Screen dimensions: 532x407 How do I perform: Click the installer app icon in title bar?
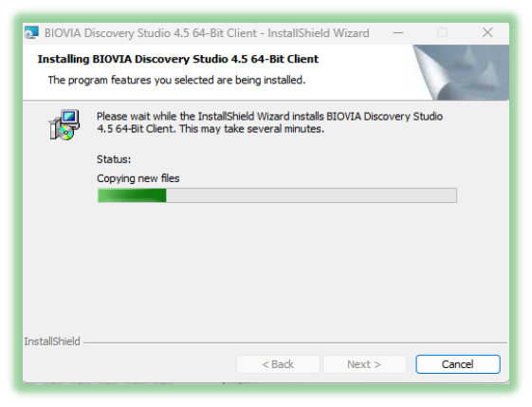[x=32, y=33]
